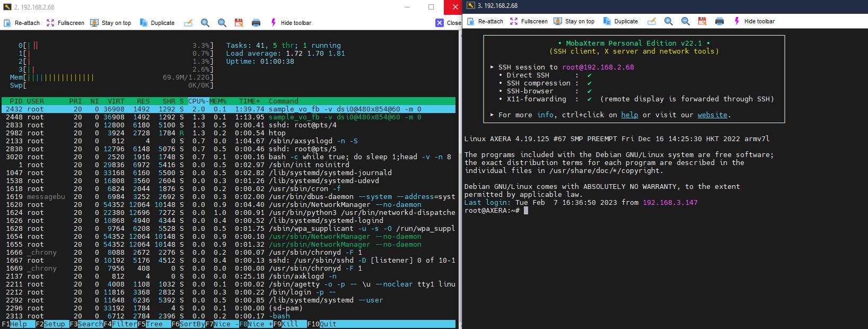The image size is (868, 329).
Task: Open htop Filter using F4
Action: pos(120,324)
